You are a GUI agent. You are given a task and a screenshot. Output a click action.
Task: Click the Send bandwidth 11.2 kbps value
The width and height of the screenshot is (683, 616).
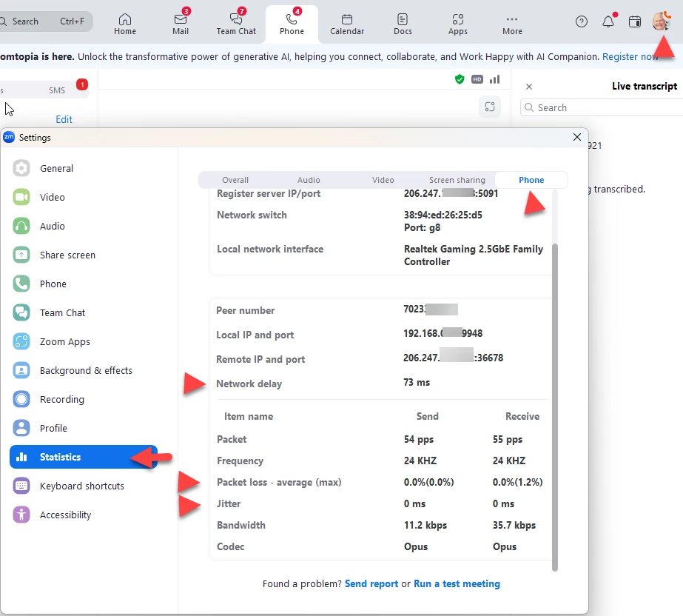(x=425, y=525)
